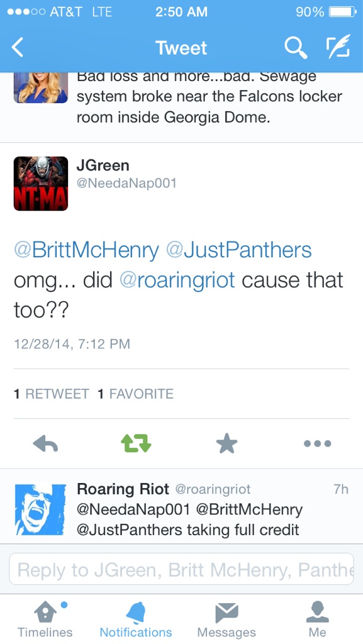View JGreen's Ant-Man profile picture
This screenshot has width=363, height=644.
click(41, 184)
